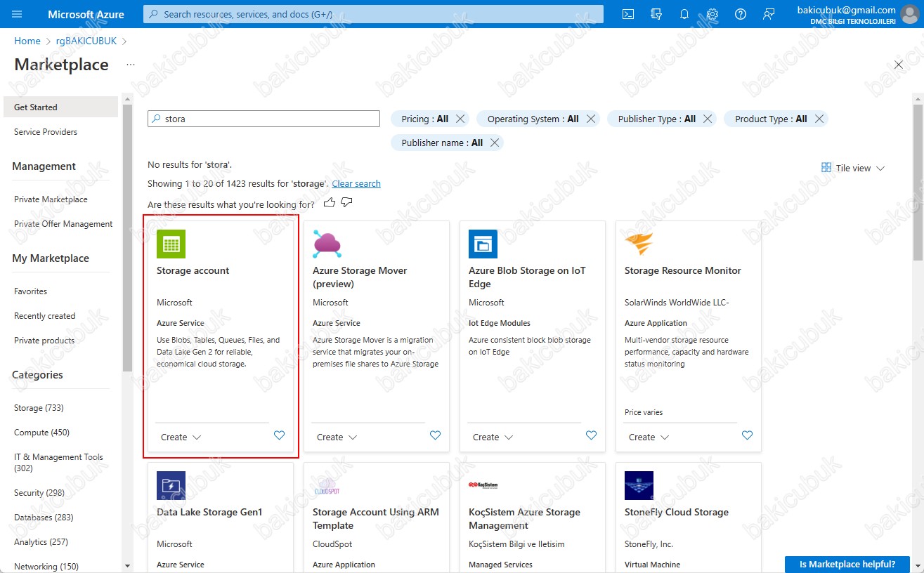
Task: Expand Create dropdown for Azure Storage Mover
Action: [337, 437]
